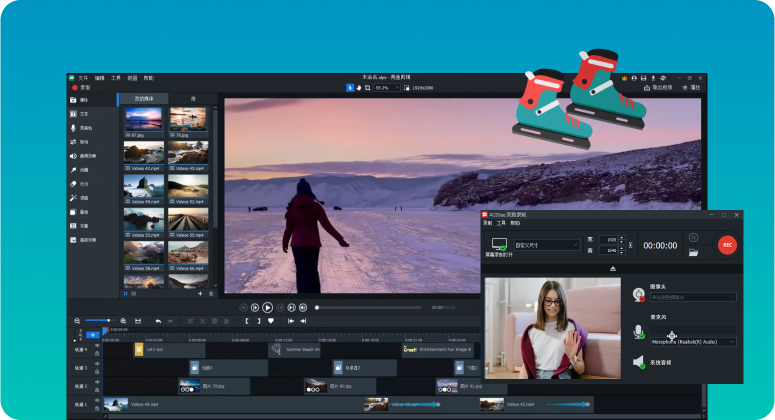Adjust the timeline zoom slider
Screen dimensions: 775x420
pos(98,321)
